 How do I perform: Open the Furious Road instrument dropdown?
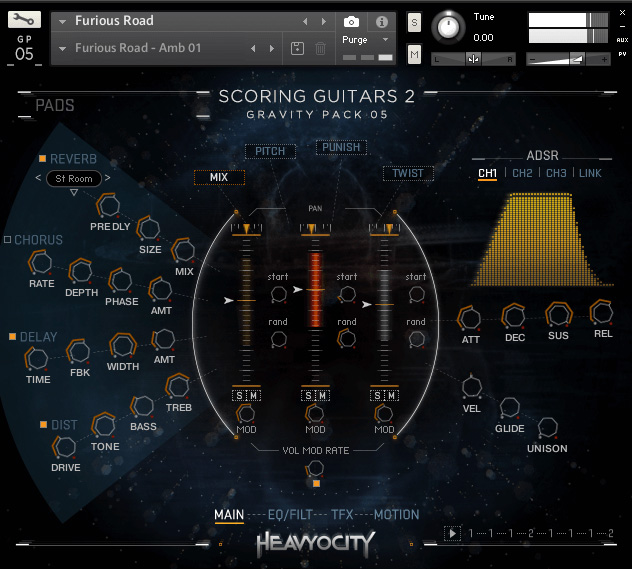click(x=62, y=22)
